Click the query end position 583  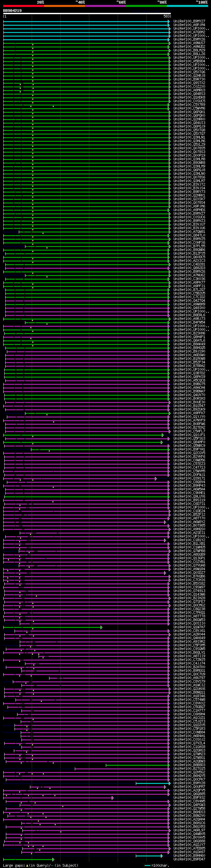(x=167, y=16)
